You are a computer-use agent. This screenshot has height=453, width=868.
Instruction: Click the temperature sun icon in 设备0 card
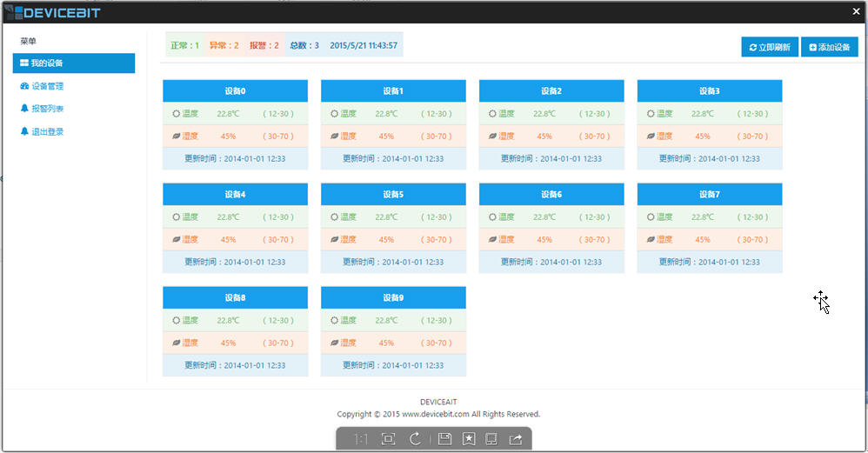[177, 114]
